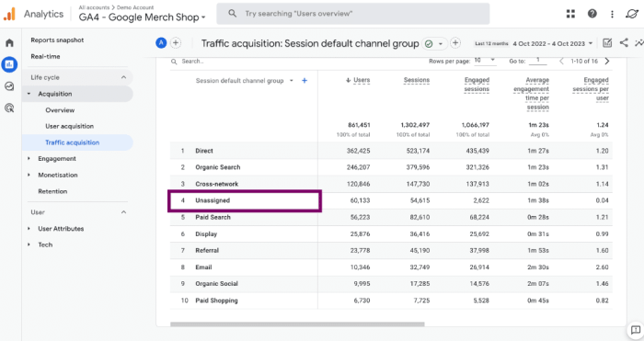
Task: Sort table by Sessions column header
Action: click(417, 80)
